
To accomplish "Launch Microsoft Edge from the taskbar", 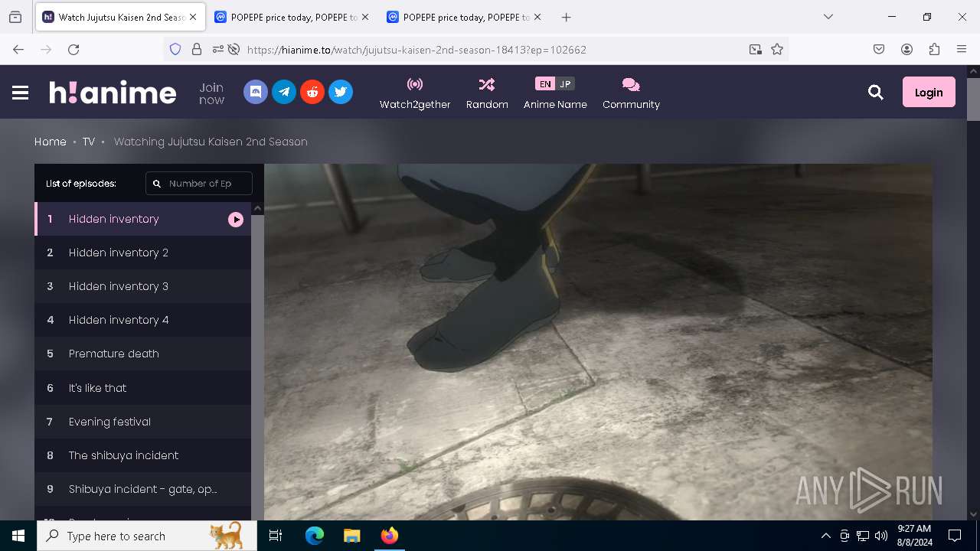I will click(x=315, y=536).
